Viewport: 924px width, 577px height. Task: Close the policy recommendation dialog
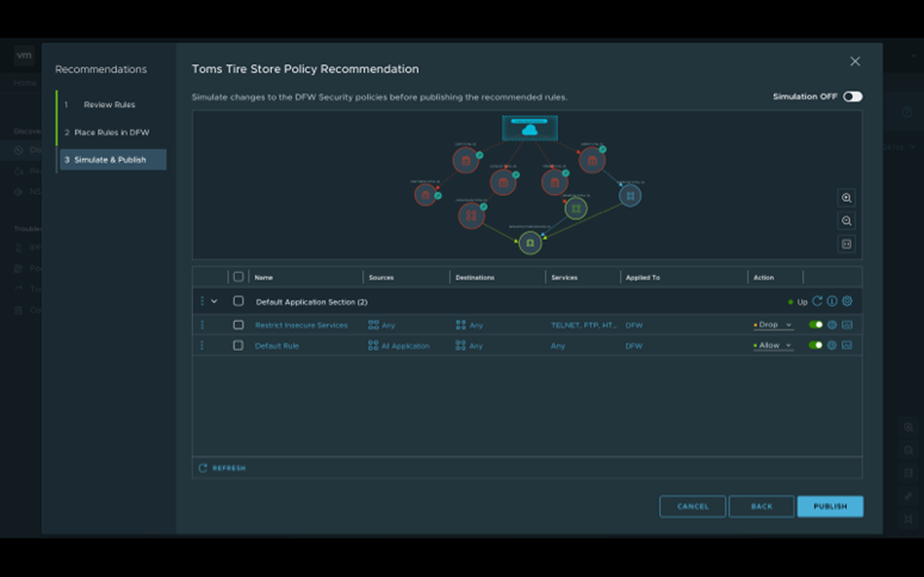coord(855,61)
